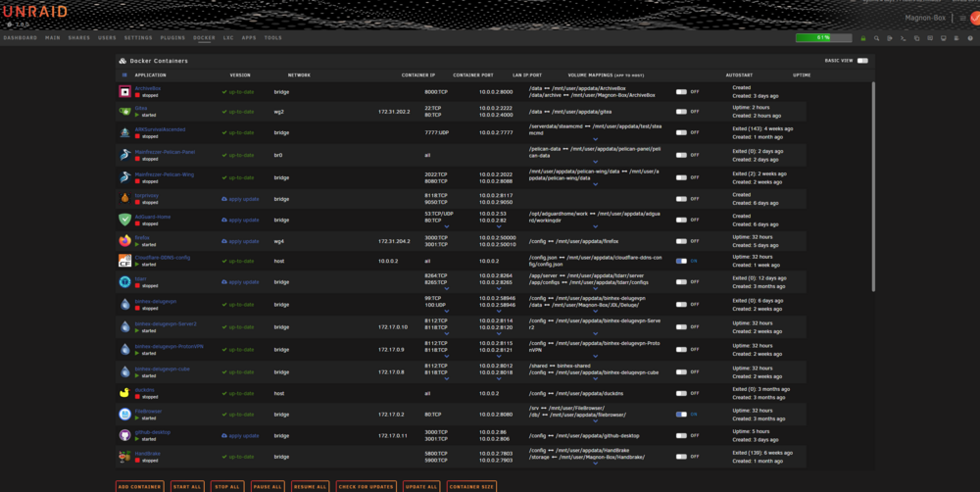
Task: Expand container ports for AdGuard-Home
Action: 446,227
